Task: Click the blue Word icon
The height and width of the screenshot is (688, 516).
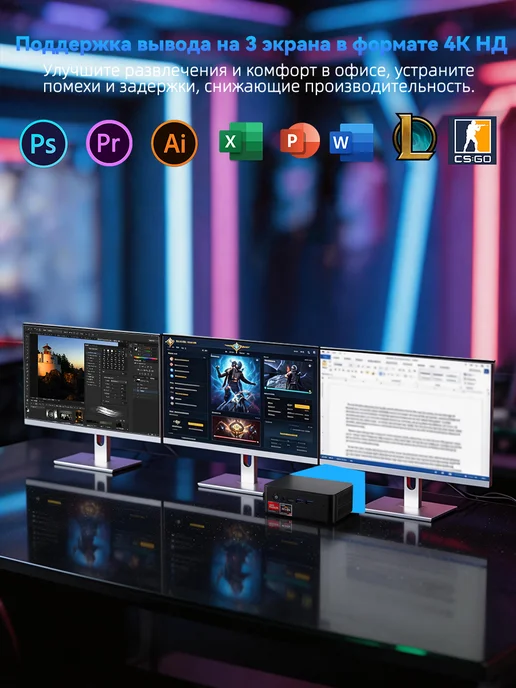Action: (351, 142)
